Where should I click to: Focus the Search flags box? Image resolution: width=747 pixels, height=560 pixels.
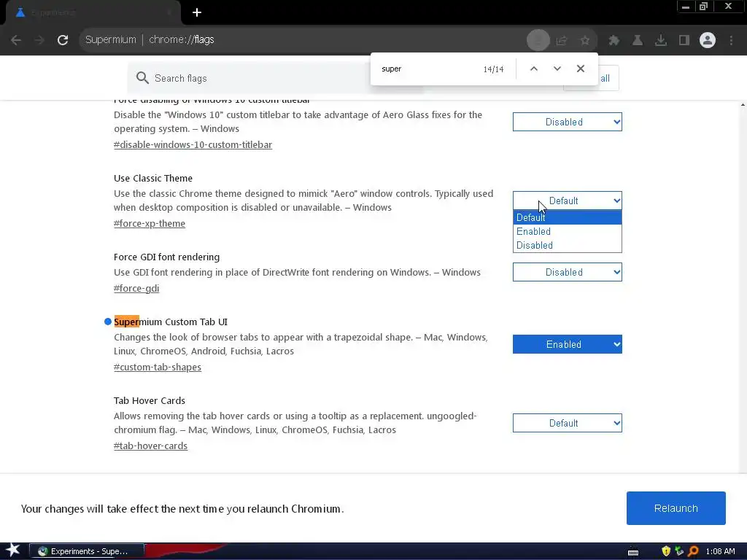click(x=274, y=78)
